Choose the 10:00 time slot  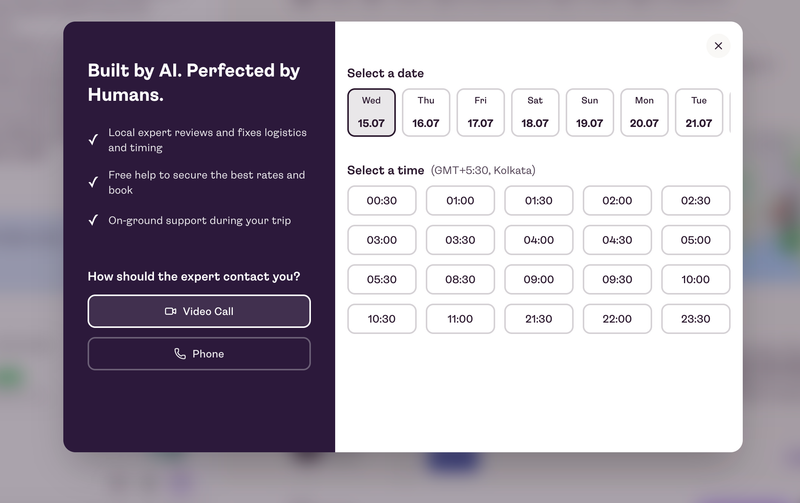click(696, 279)
